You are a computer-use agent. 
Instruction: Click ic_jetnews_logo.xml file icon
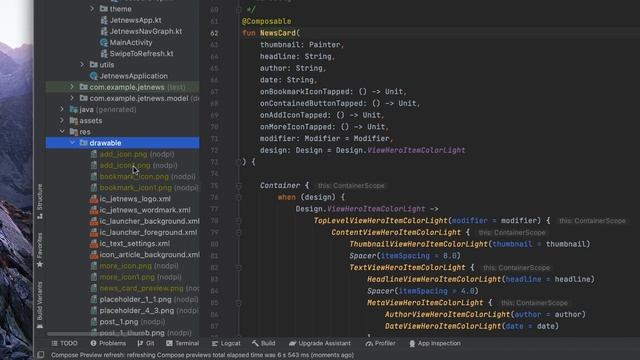pyautogui.click(x=93, y=199)
